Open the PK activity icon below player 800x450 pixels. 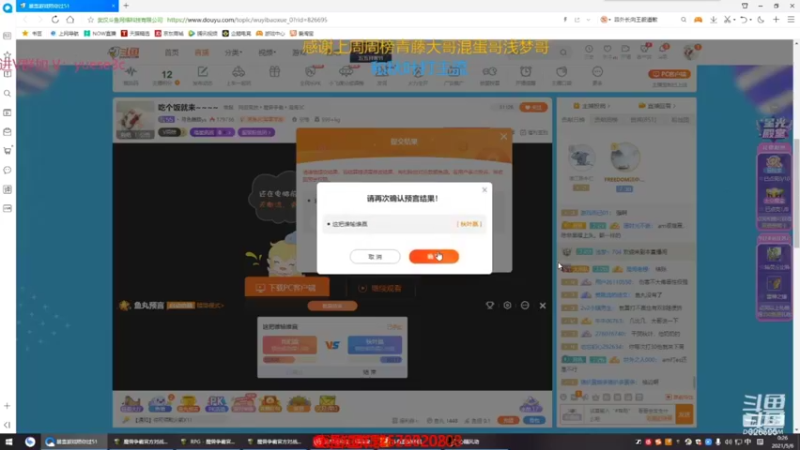pyautogui.click(x=216, y=403)
